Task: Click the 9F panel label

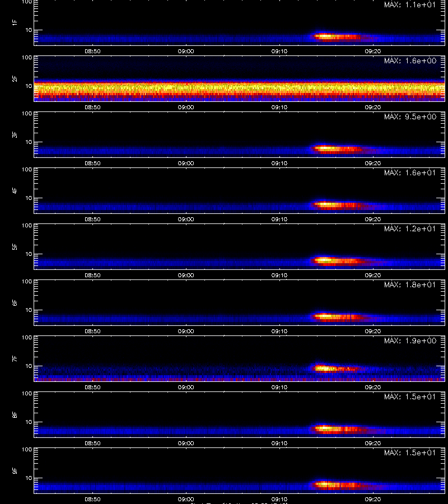Action: (x=15, y=470)
